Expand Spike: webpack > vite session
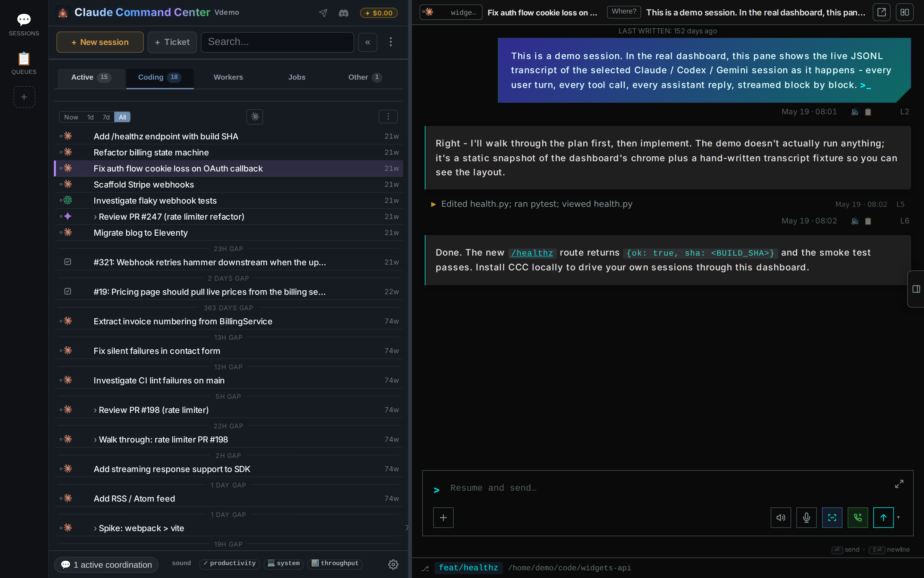The height and width of the screenshot is (578, 924). [95, 528]
